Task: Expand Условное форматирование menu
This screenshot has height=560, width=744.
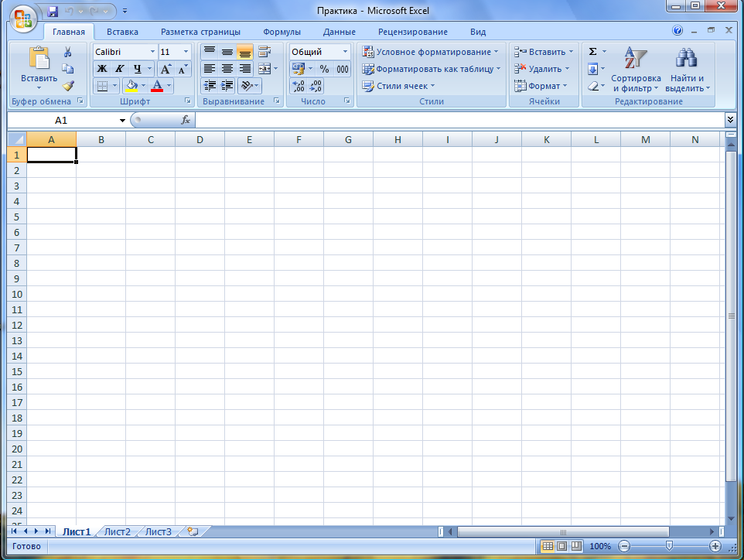Action: point(430,52)
